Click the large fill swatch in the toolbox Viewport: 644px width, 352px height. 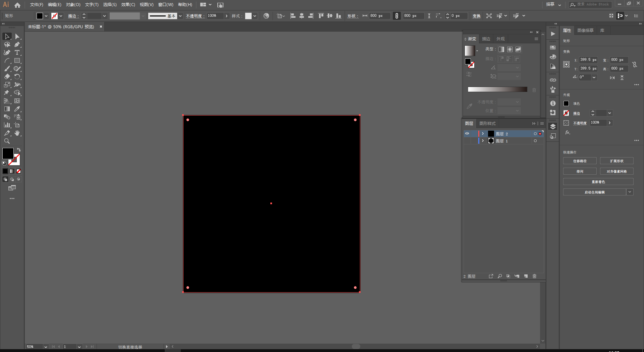coord(8,153)
